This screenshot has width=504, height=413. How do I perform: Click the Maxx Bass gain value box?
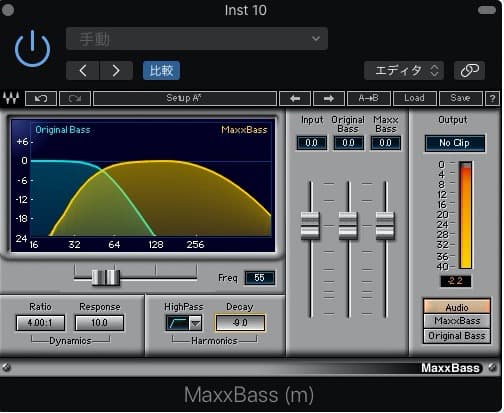385,143
